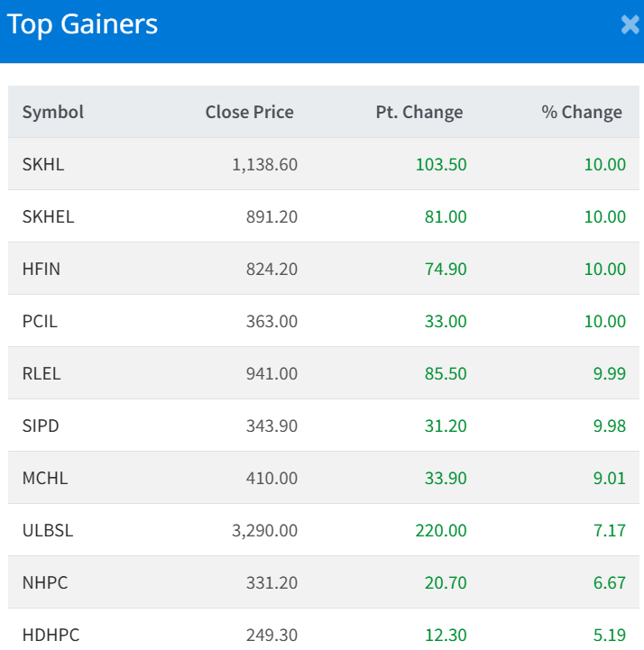Click the HFIN stock symbol
The width and height of the screenshot is (644, 650).
41,269
